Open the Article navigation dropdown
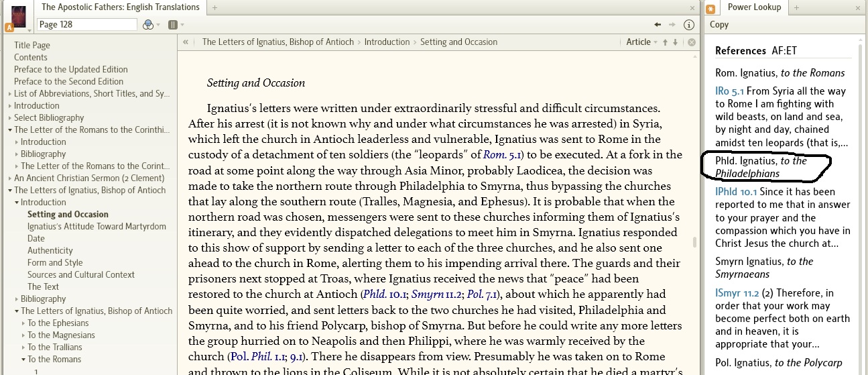868x375 pixels. [x=642, y=42]
